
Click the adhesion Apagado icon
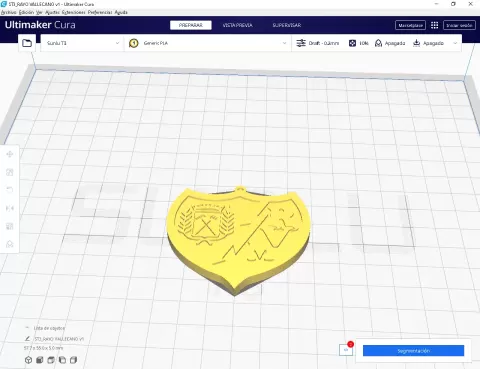click(416, 43)
